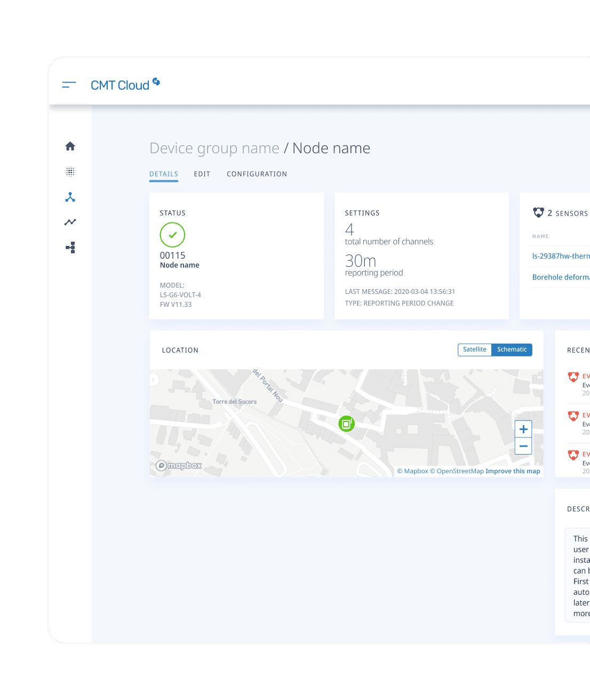Open the trend chart sidebar icon

click(x=70, y=222)
